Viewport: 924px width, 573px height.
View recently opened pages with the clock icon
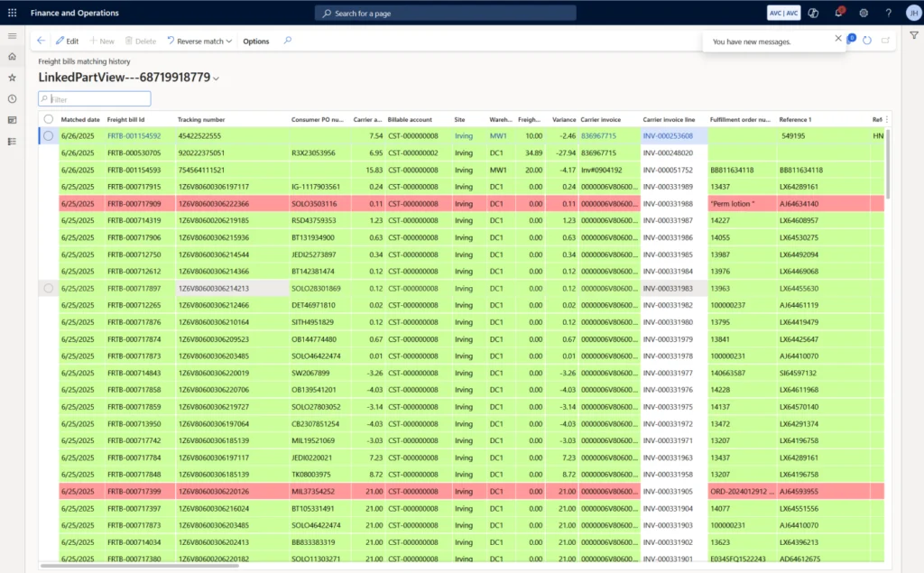click(x=12, y=97)
